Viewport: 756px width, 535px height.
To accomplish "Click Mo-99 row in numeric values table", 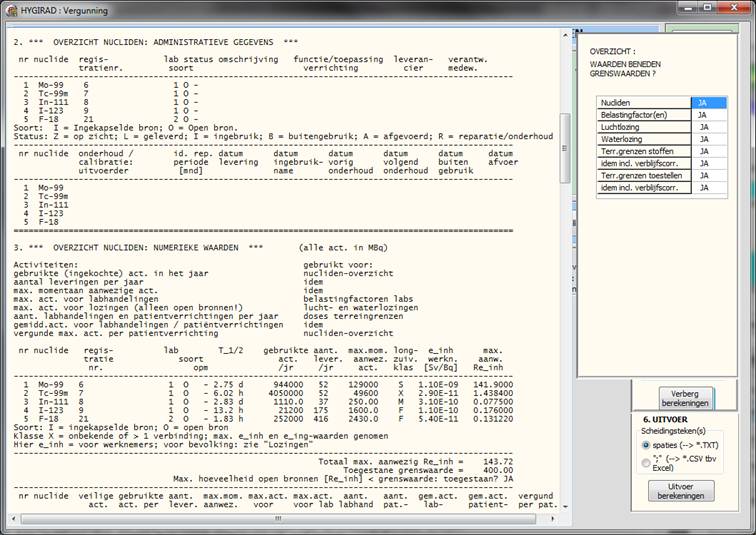I will 268,385.
